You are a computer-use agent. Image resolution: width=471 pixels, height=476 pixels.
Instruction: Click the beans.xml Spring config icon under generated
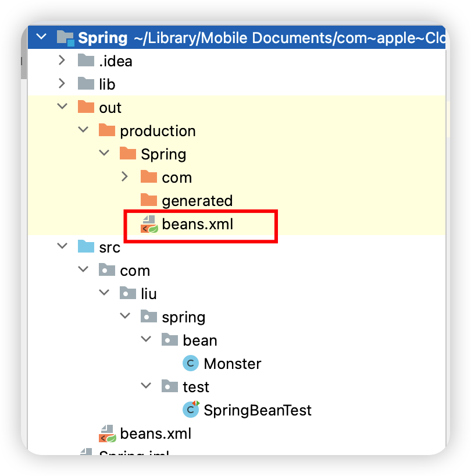tap(149, 225)
